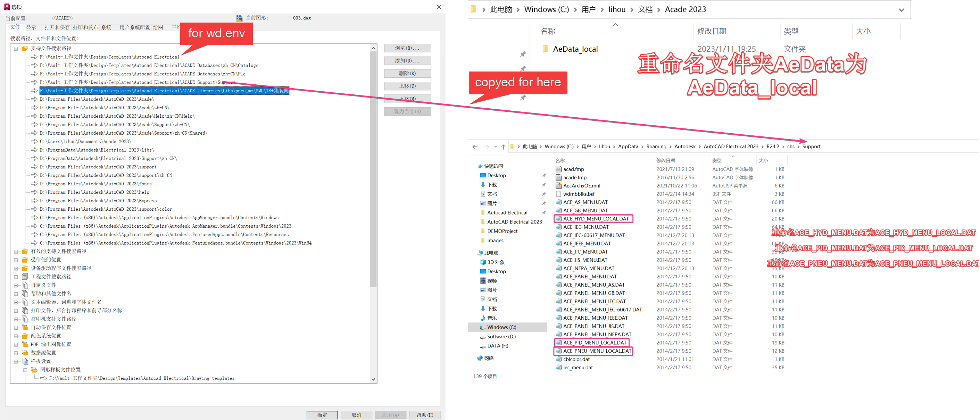The image size is (980, 420).
Task: Expand the 有效的支持文件搜索路径 node
Action: coord(16,251)
